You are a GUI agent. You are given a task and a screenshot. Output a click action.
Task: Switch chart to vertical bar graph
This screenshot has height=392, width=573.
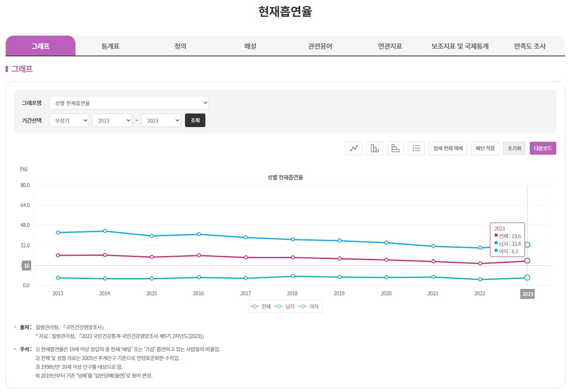coord(374,148)
